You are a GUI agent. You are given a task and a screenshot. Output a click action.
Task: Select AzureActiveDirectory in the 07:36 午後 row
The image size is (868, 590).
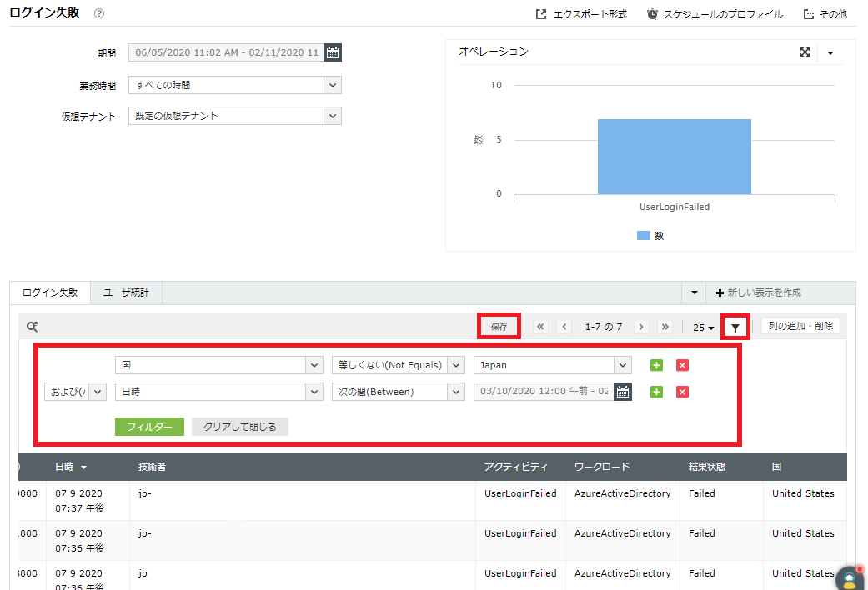(623, 533)
